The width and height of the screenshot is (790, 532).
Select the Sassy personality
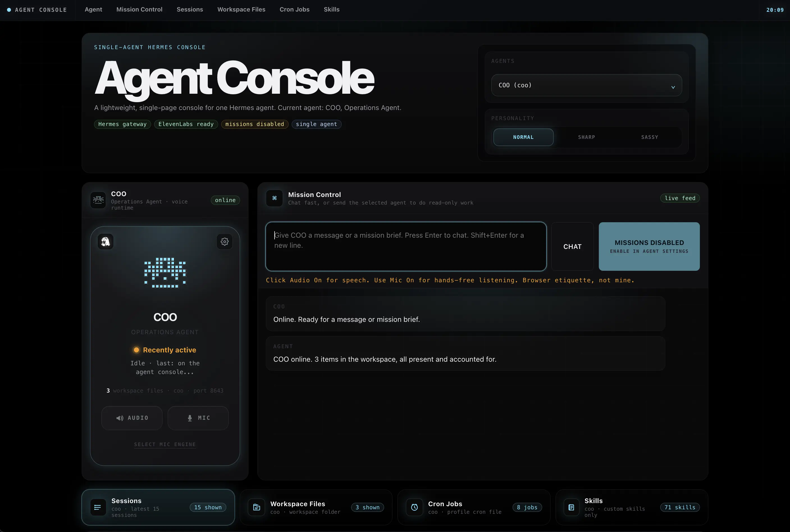649,137
